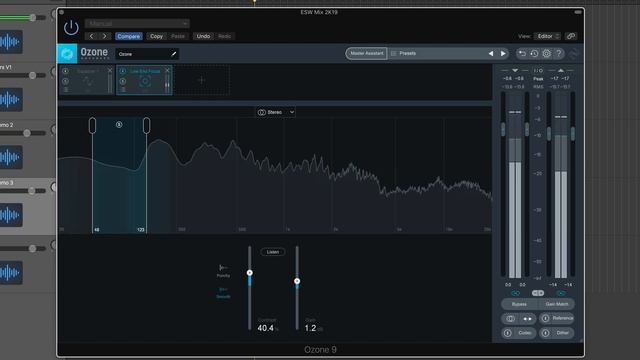Click the Compare button
This screenshot has height=360, width=640.
point(129,36)
